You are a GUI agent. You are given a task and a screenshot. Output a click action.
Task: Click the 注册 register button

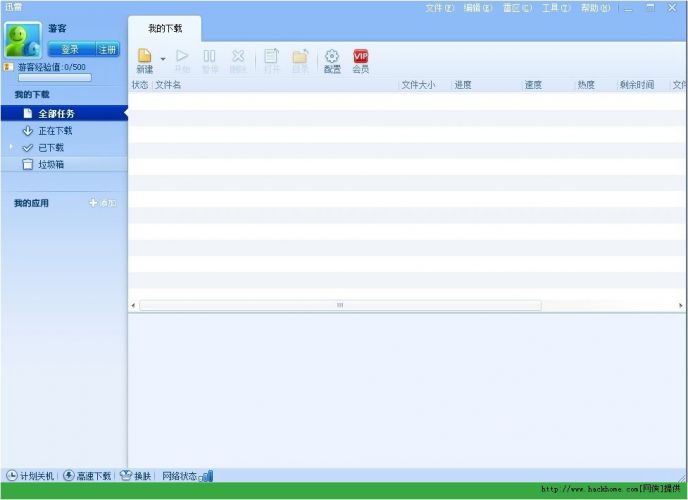tap(107, 49)
